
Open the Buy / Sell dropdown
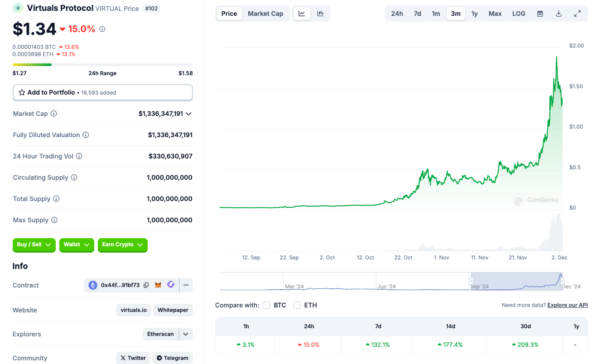[34, 245]
